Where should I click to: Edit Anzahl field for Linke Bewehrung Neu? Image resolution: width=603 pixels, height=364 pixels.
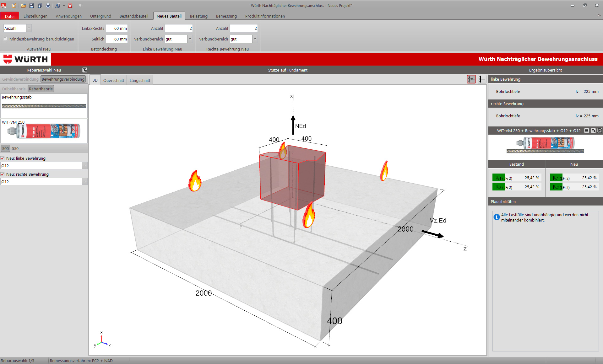pos(179,28)
